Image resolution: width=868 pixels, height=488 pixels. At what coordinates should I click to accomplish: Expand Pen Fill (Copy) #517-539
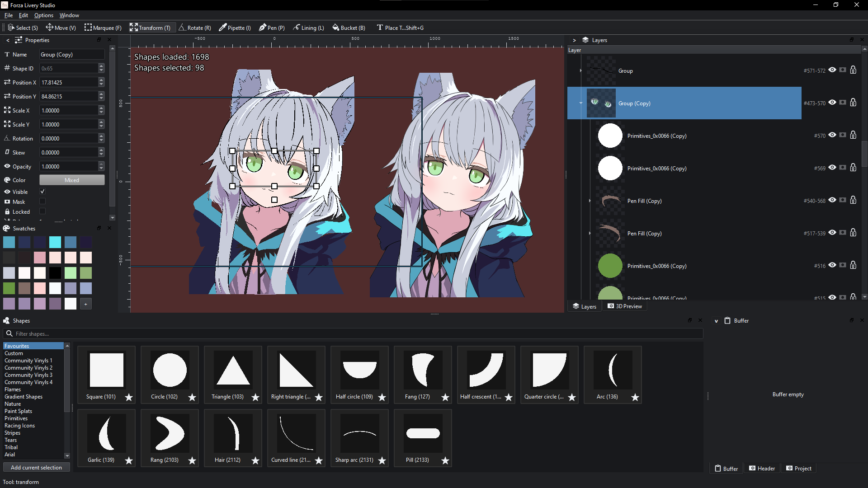(x=590, y=233)
